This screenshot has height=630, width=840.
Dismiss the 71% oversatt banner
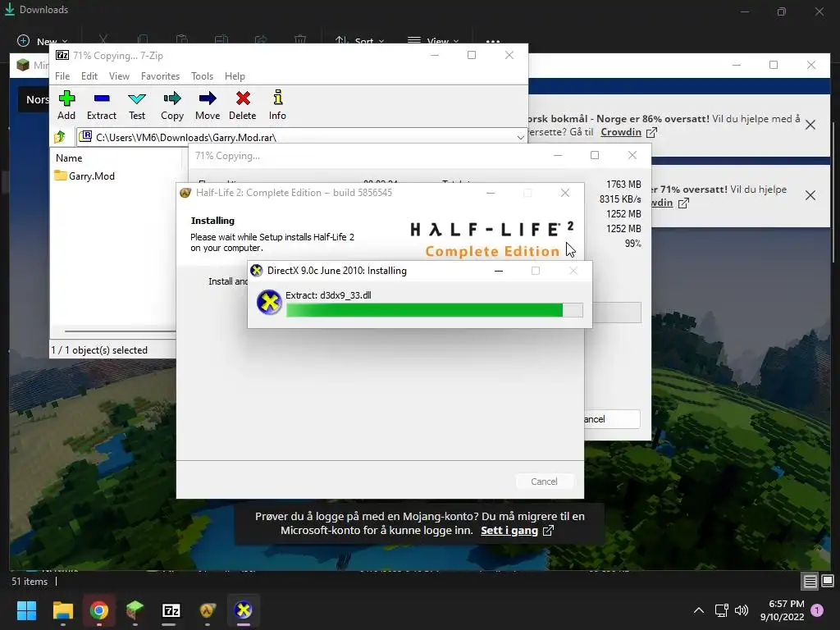point(810,195)
